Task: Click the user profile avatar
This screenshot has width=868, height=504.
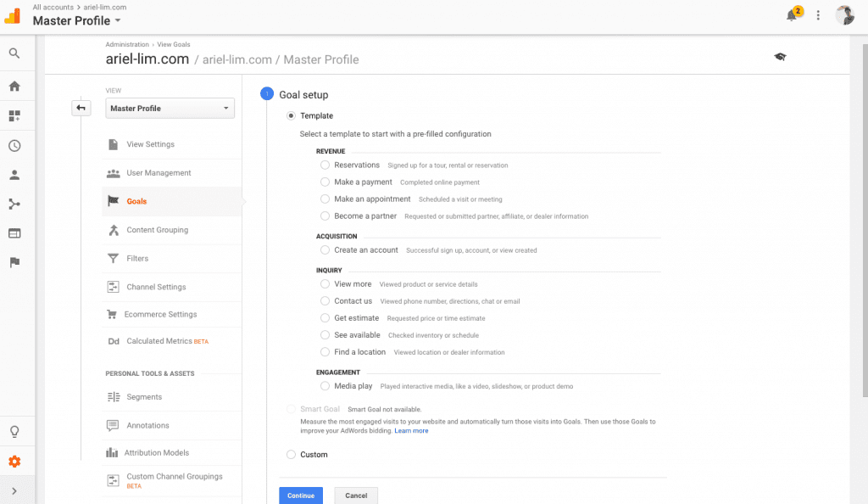Action: pyautogui.click(x=845, y=15)
